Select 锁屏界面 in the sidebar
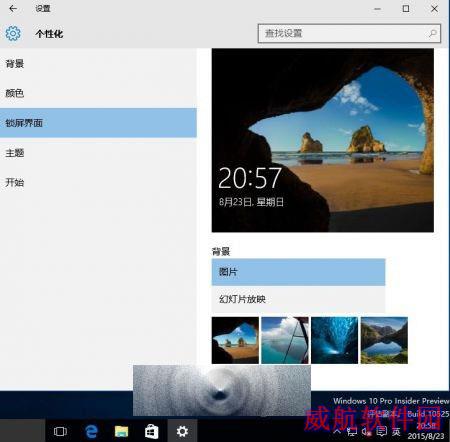 [x=98, y=123]
